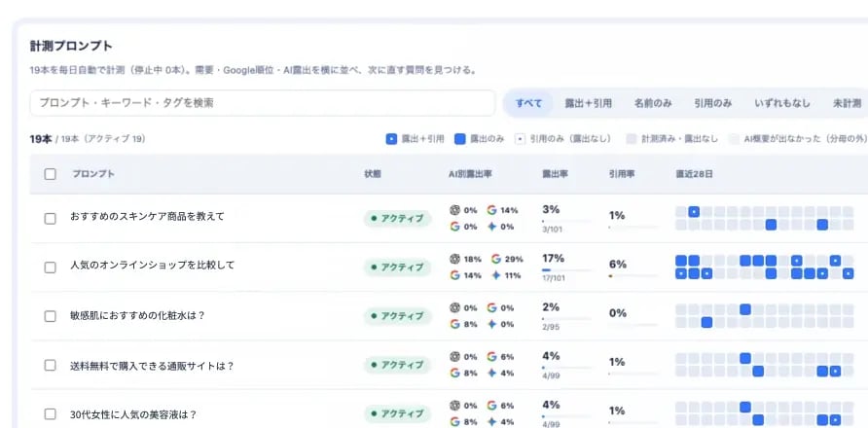868x428 pixels.
Task: Click the AI概要が出なかった legend square
Action: coord(734,139)
